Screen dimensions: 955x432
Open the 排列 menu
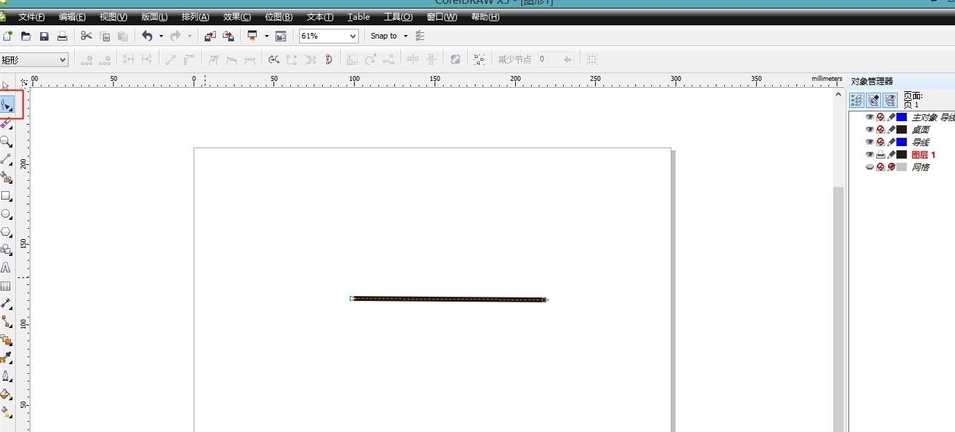(196, 17)
